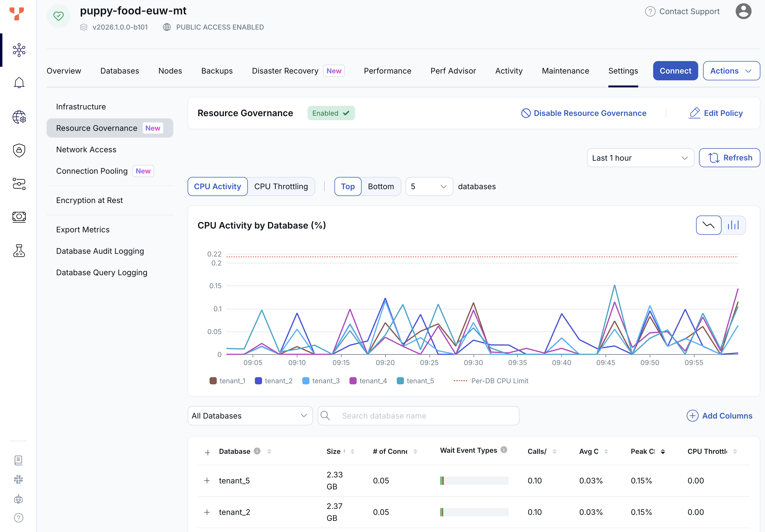Expand the tenant_5 table row
Viewport: 765px width, 532px height.
pos(207,481)
